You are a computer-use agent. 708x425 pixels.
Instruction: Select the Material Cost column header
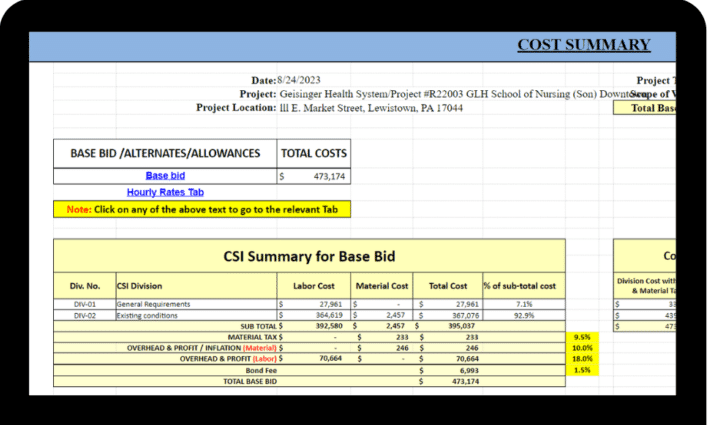382,286
